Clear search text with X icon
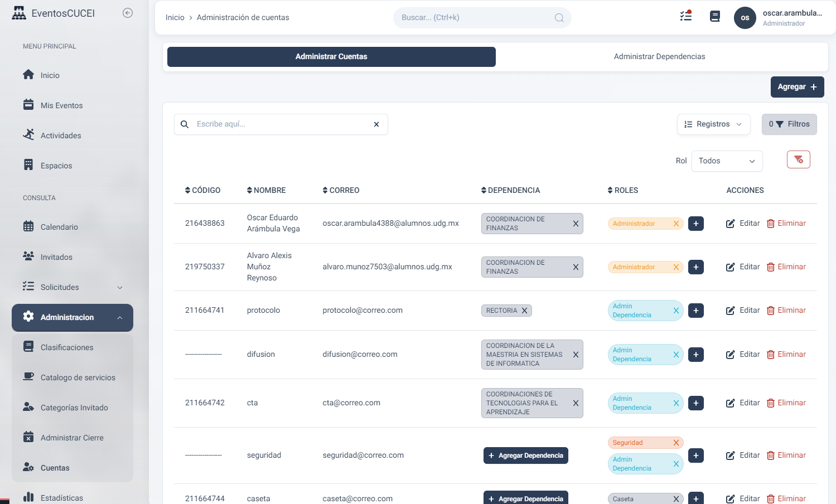Image resolution: width=836 pixels, height=504 pixels. [x=376, y=124]
